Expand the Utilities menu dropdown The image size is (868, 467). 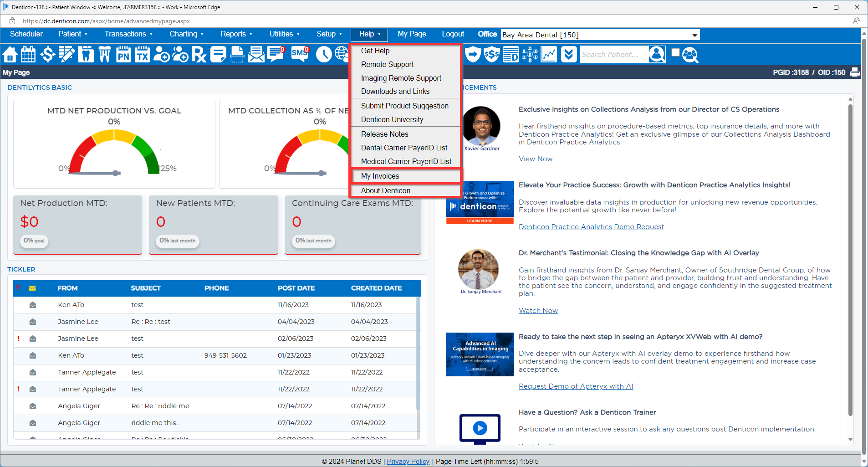285,34
